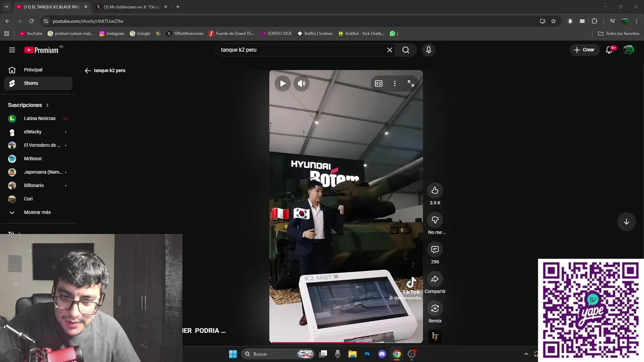Expand the Suscripciones section
The width and height of the screenshot is (644, 362).
click(x=29, y=105)
